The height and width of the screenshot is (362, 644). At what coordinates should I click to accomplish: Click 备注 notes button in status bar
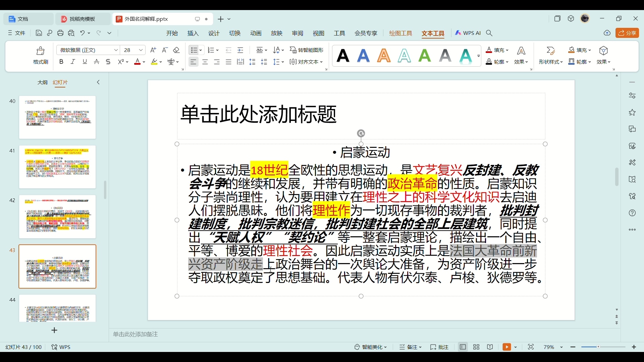(x=411, y=347)
